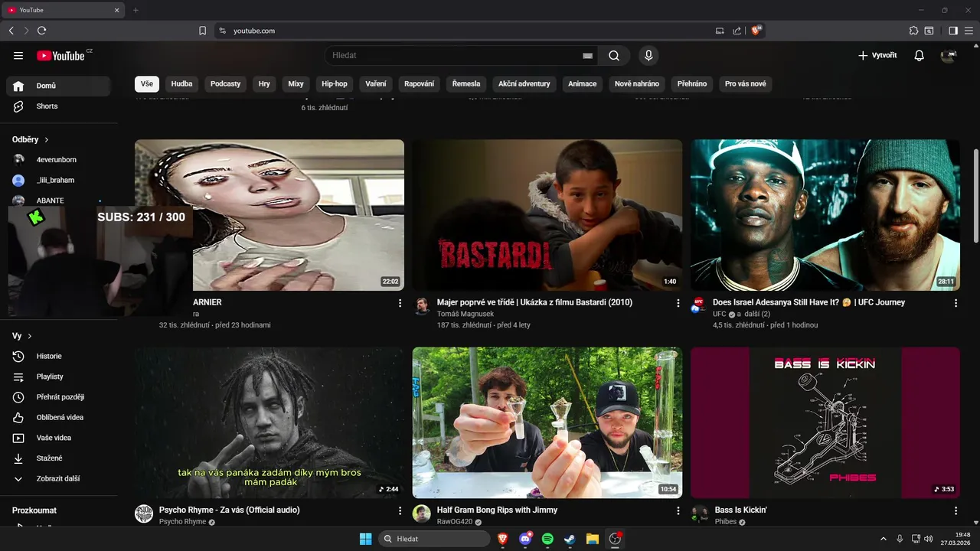Show hidden system tray icons
980x551 pixels.
(884, 539)
